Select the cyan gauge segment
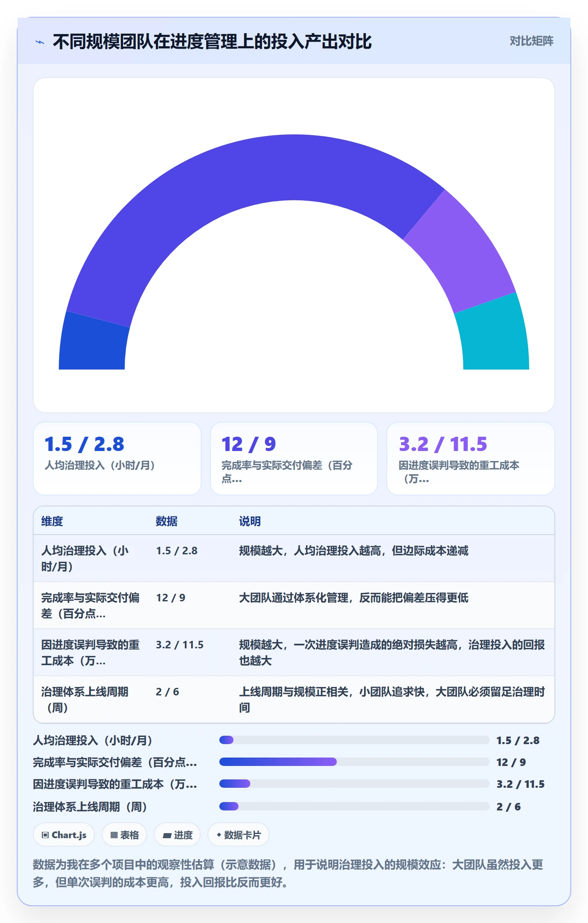This screenshot has height=923, width=588. point(495,336)
